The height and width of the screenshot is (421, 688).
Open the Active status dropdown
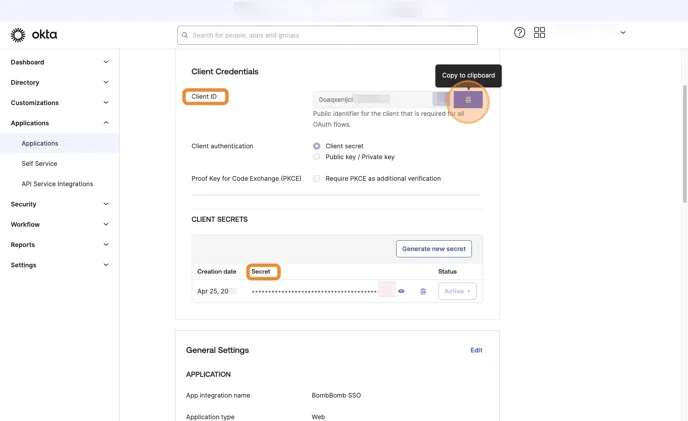(x=457, y=291)
